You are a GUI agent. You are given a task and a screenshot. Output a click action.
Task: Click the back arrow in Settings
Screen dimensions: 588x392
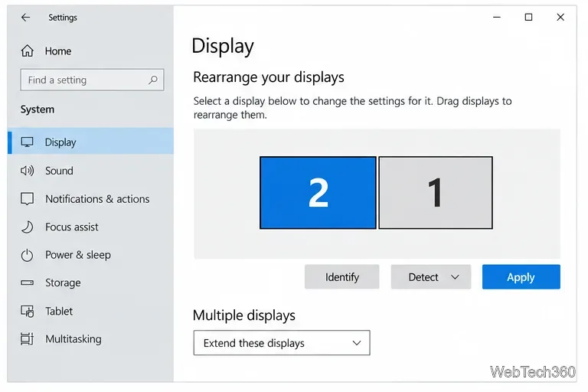pyautogui.click(x=25, y=18)
